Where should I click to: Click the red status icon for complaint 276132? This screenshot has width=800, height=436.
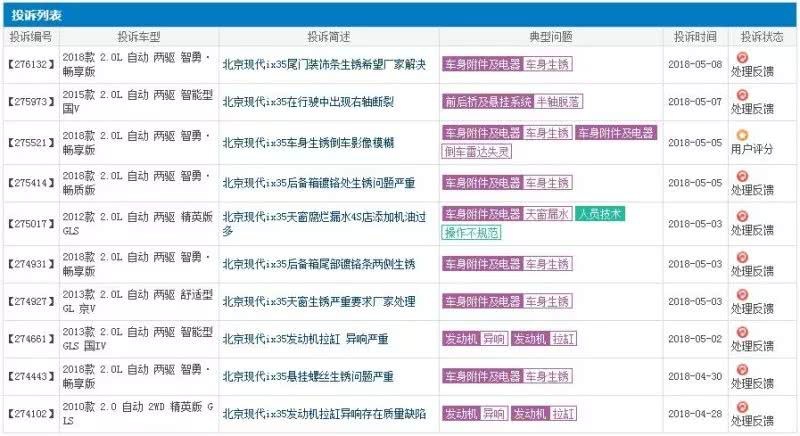click(742, 58)
